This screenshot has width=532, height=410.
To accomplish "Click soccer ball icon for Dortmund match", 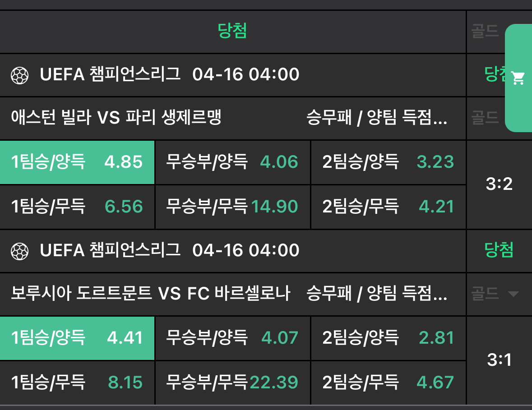I will [x=19, y=251].
